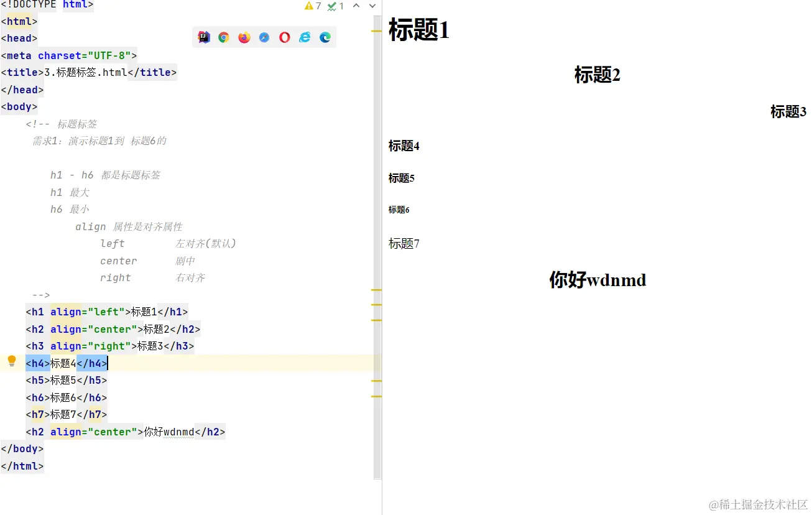Click preview text 标题7
This screenshot has width=812, height=515.
tap(404, 243)
